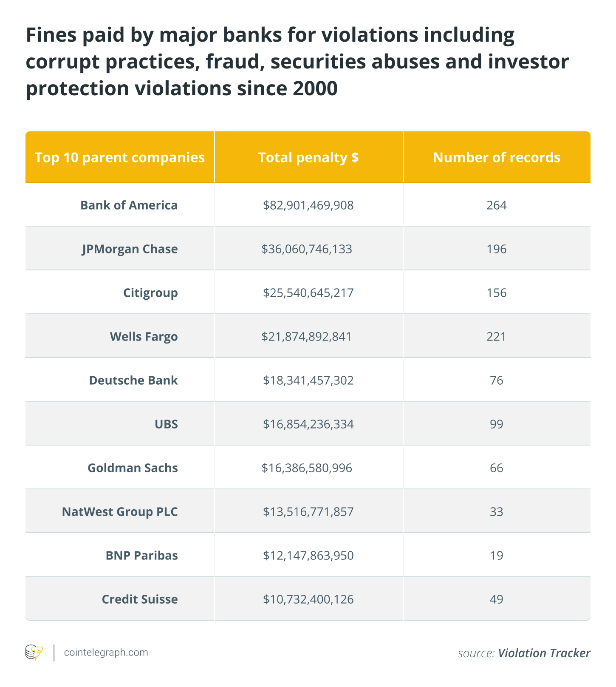Click the Cointelegraph coin logo icon
Screen dimensions: 616x687
[34, 653]
